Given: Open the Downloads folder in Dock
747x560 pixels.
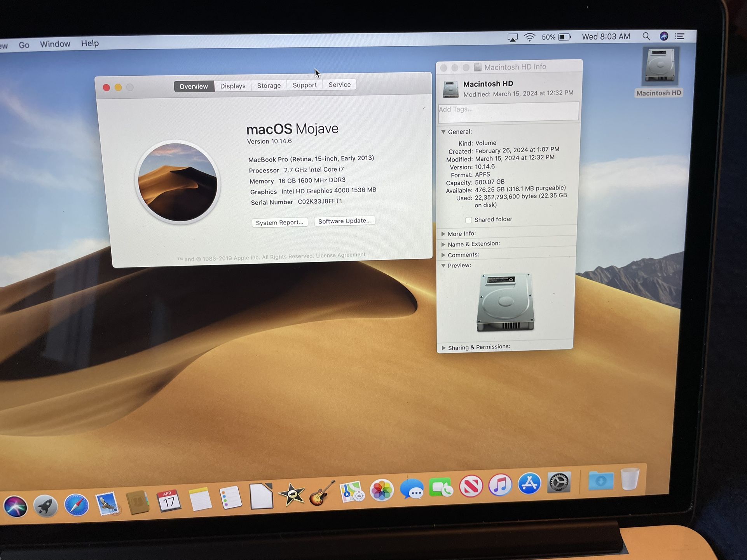Looking at the screenshot, I should [601, 480].
